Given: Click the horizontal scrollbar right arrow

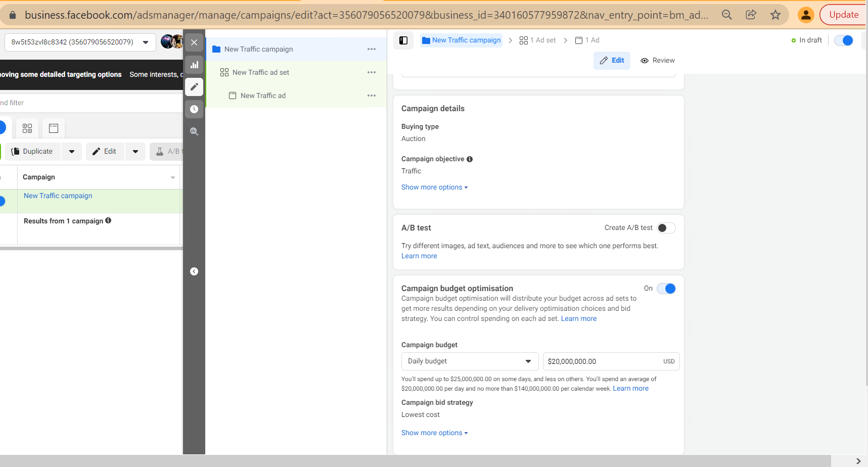Looking at the screenshot, I should [x=858, y=461].
